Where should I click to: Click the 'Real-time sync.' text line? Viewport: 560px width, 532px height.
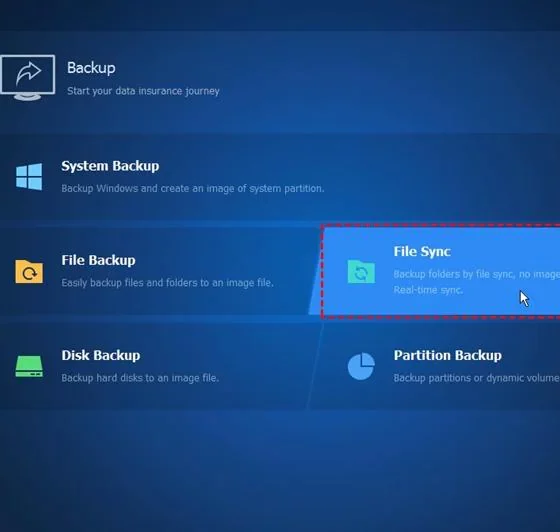pyautogui.click(x=428, y=290)
